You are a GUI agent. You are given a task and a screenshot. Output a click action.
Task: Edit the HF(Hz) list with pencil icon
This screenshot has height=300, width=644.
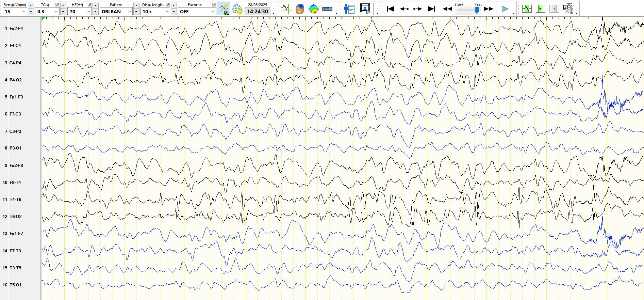(x=89, y=5)
